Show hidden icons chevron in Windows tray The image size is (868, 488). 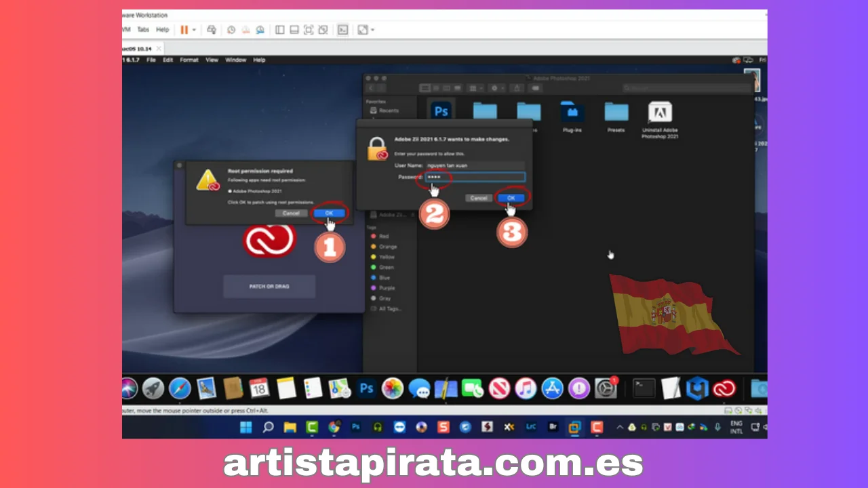[x=620, y=427]
